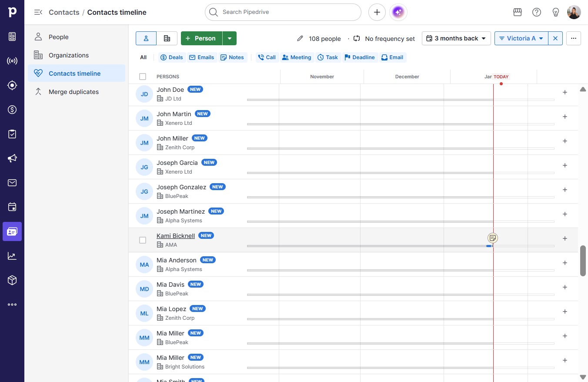Open the Contacts card sidebar icon
588x382 pixels.
click(12, 231)
